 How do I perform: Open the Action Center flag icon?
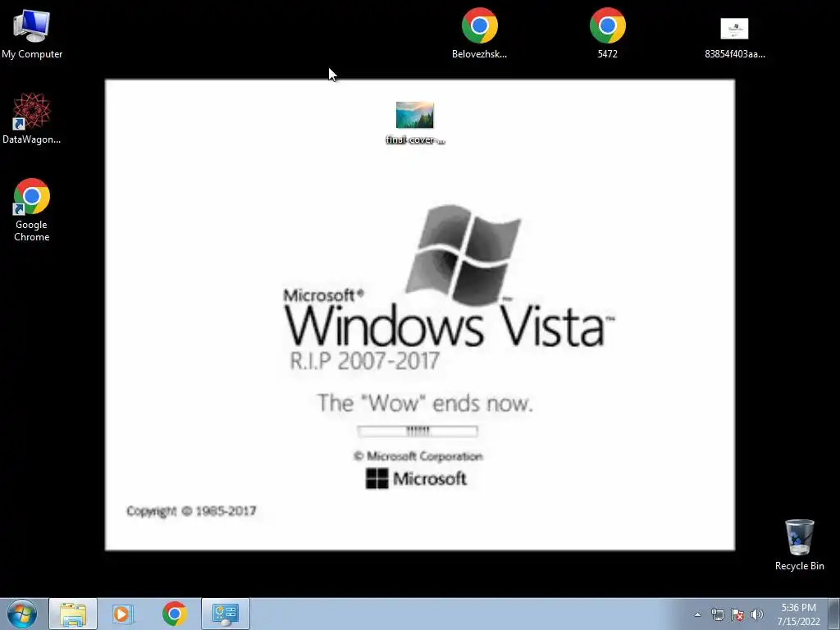[x=737, y=614]
